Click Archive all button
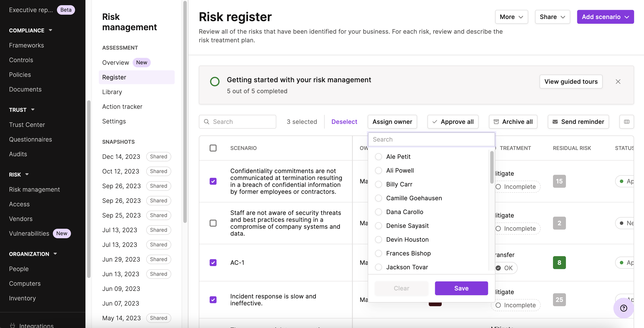This screenshot has width=644, height=328. click(513, 121)
